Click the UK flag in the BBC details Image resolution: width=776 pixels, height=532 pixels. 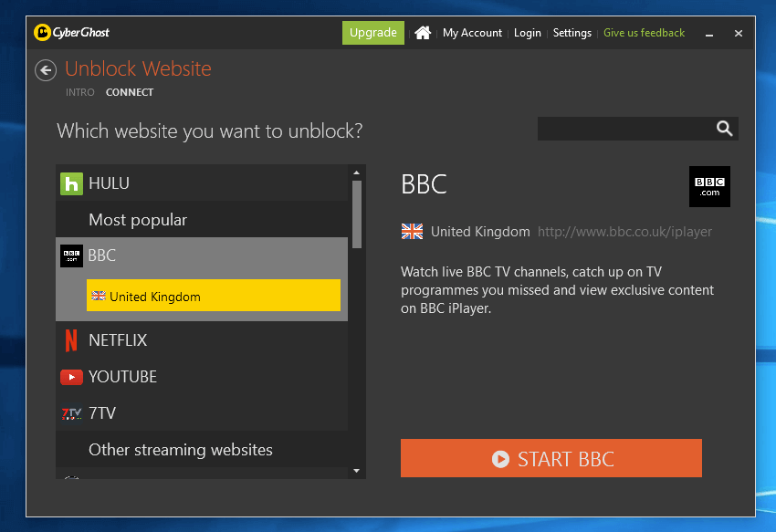tap(412, 231)
